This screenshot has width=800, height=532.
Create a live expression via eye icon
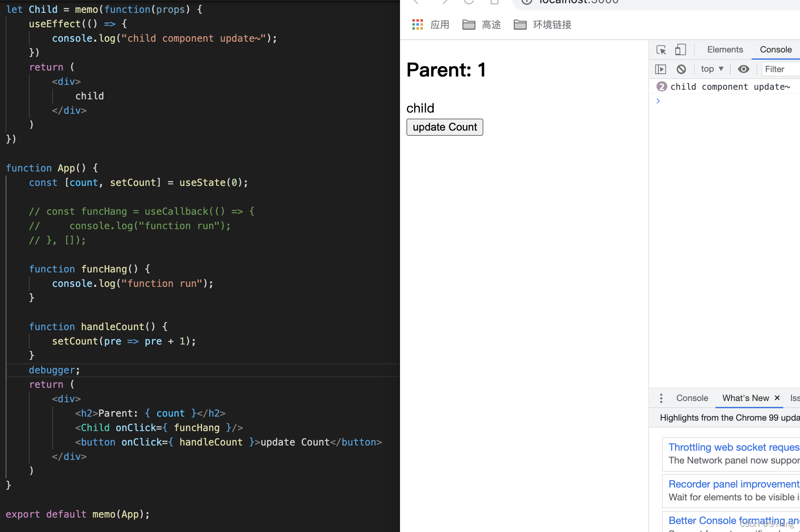[x=743, y=69]
